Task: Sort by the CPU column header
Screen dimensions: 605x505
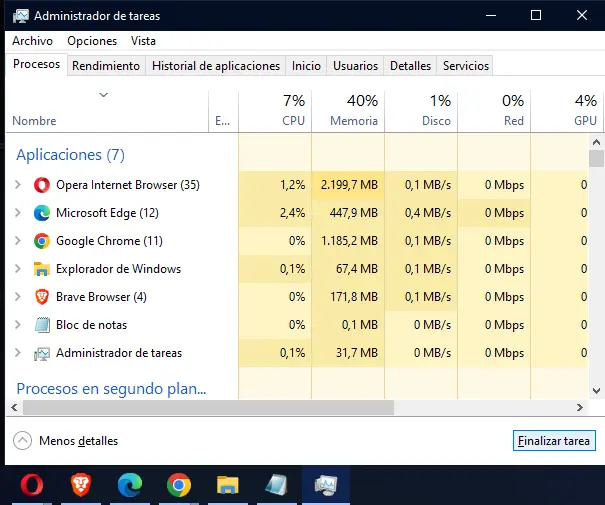Action: (x=275, y=111)
